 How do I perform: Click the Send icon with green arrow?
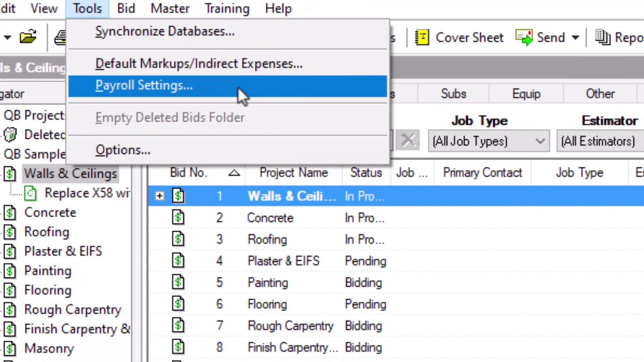click(x=524, y=37)
